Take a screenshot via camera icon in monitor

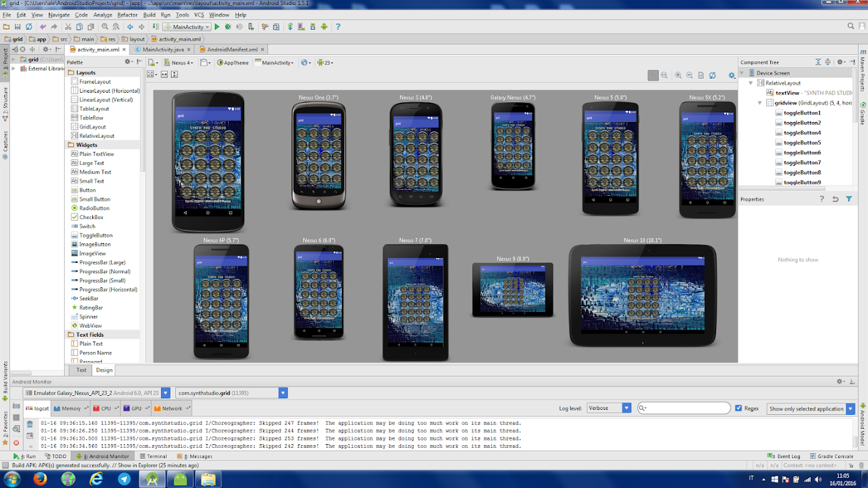click(16, 406)
